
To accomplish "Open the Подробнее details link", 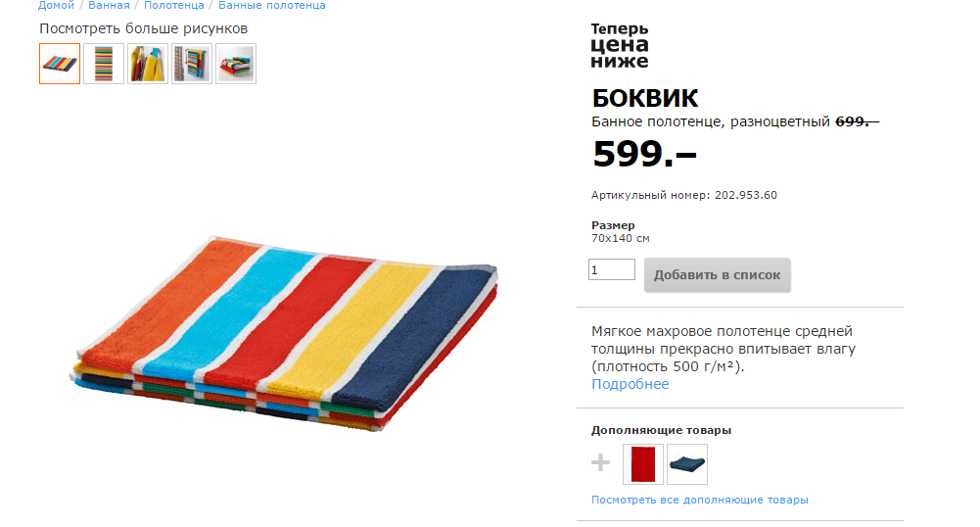I will coord(630,384).
